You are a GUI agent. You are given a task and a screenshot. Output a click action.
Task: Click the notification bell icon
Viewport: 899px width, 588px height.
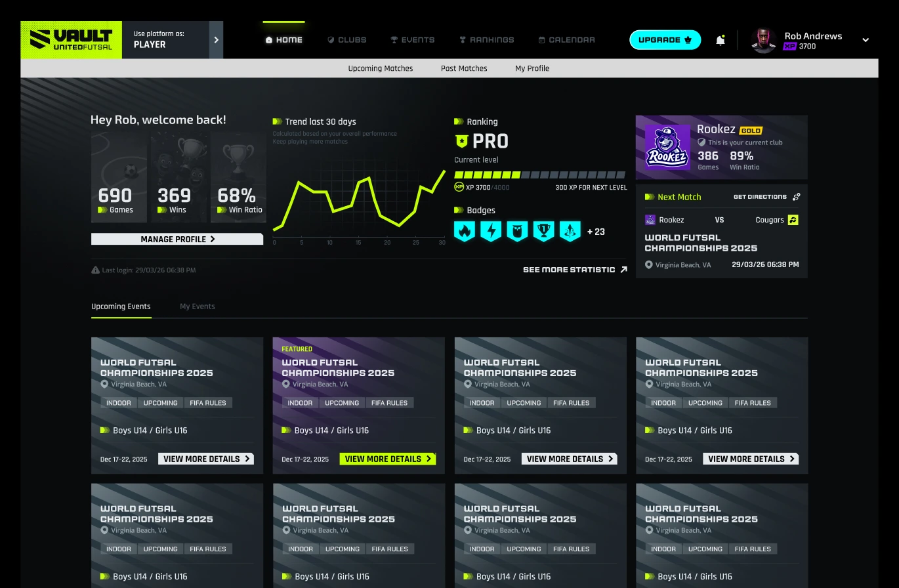pos(720,40)
